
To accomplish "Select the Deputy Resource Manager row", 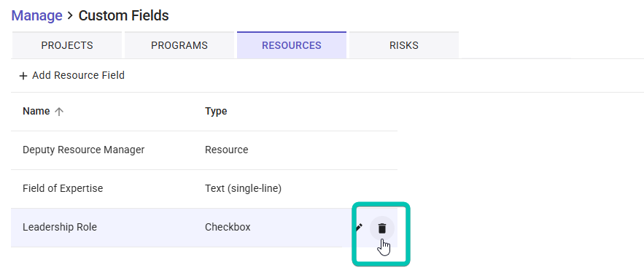I will tap(204, 150).
